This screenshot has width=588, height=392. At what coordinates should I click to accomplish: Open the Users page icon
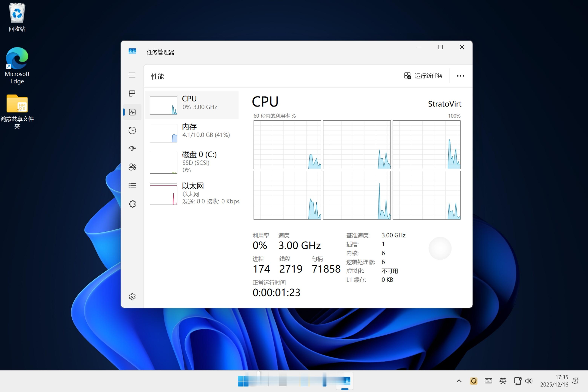point(132,167)
